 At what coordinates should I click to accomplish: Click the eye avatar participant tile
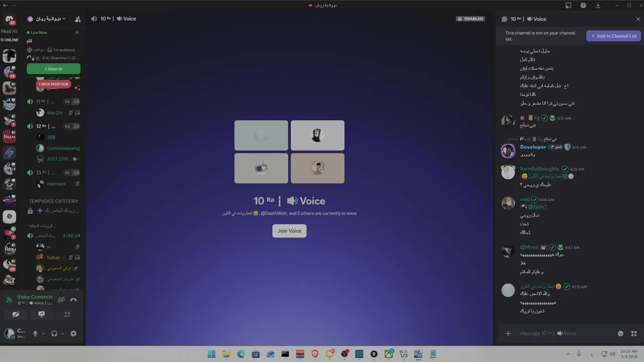pyautogui.click(x=261, y=168)
